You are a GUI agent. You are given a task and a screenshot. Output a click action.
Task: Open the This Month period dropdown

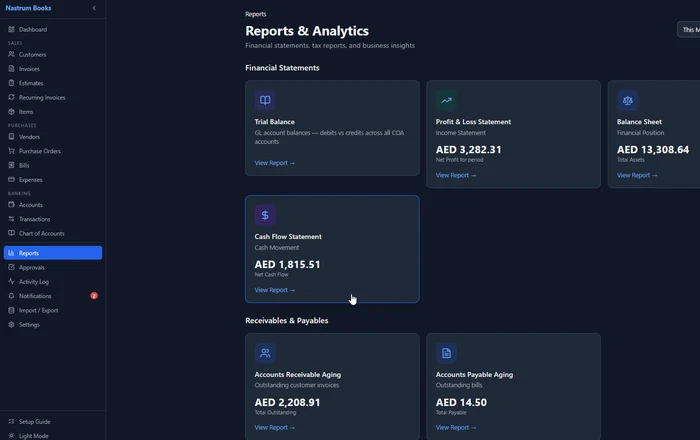pos(689,30)
